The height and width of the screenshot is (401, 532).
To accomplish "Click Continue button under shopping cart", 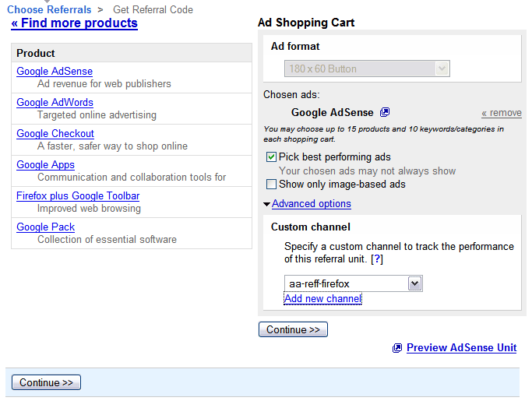I will [293, 329].
